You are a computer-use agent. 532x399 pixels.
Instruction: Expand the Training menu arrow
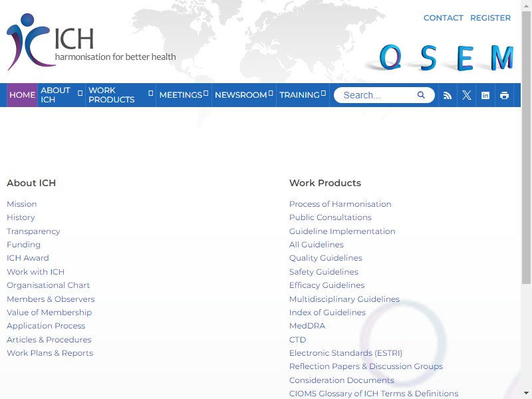323,93
